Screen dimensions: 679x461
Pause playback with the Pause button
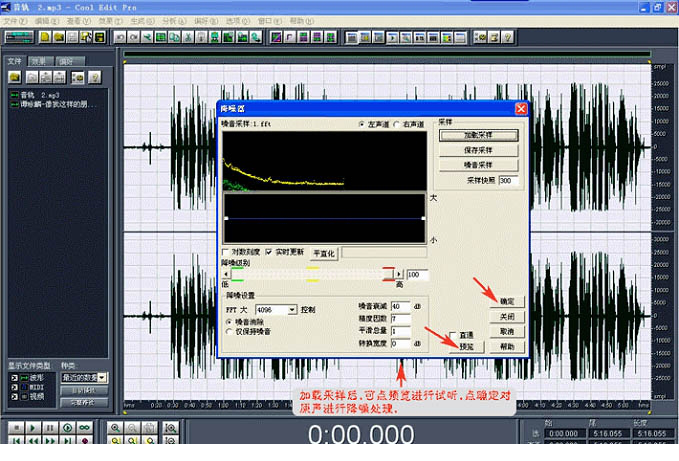click(x=50, y=428)
